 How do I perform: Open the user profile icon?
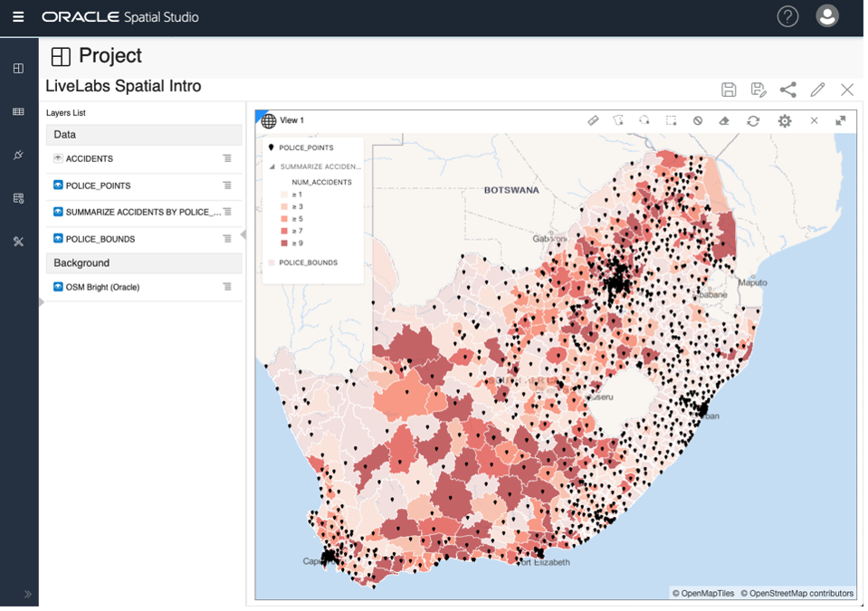827,16
